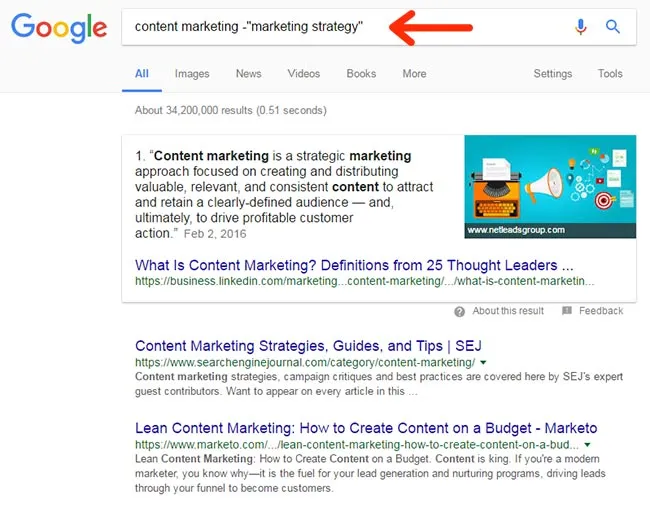Open search Settings
Image resolution: width=650 pixels, height=508 pixels.
point(553,74)
